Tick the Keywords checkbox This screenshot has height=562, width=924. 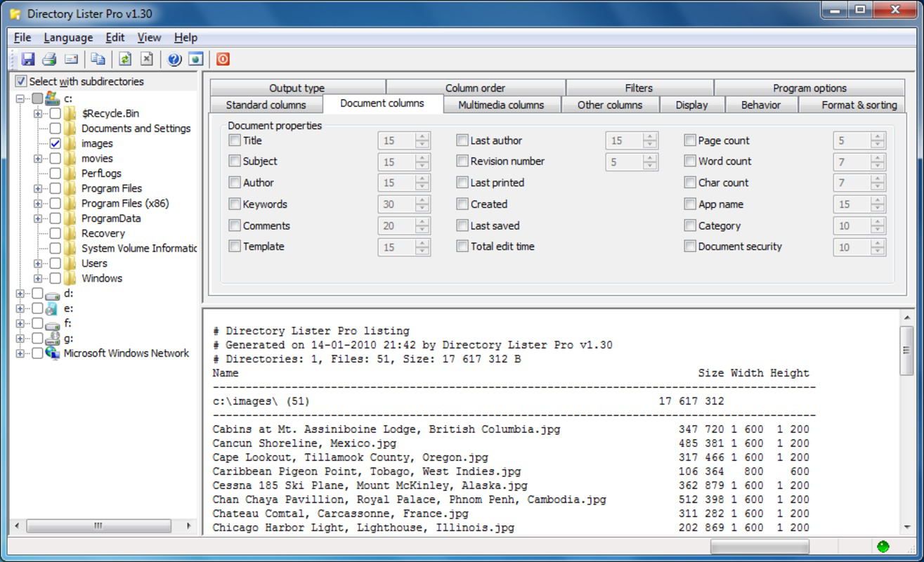click(x=235, y=204)
